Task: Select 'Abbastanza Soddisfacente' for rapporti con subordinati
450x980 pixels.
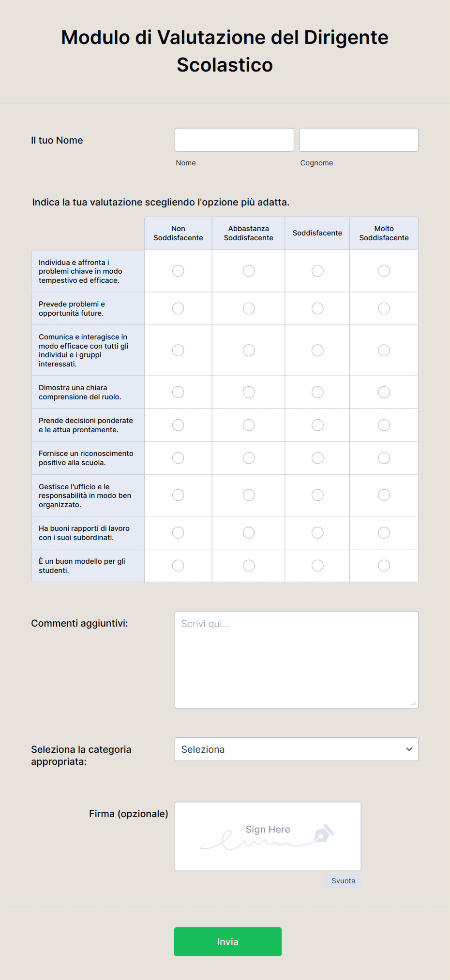Action: [248, 532]
